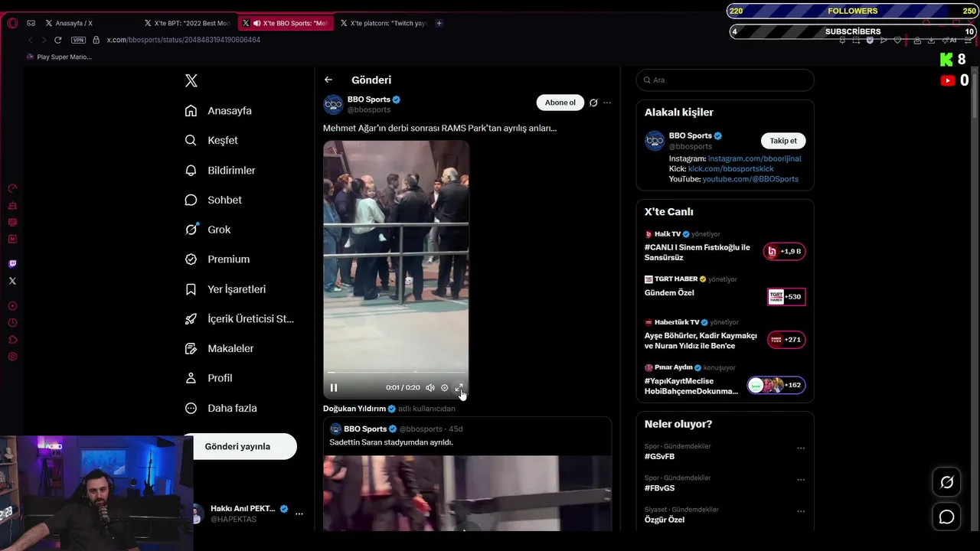Image resolution: width=980 pixels, height=551 pixels.
Task: Open video settings gear
Action: 445,388
